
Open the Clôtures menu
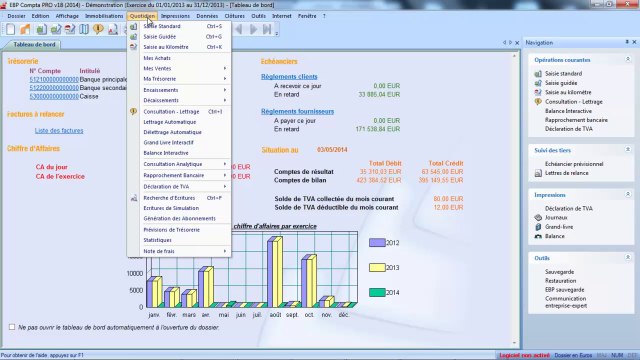click(x=235, y=16)
